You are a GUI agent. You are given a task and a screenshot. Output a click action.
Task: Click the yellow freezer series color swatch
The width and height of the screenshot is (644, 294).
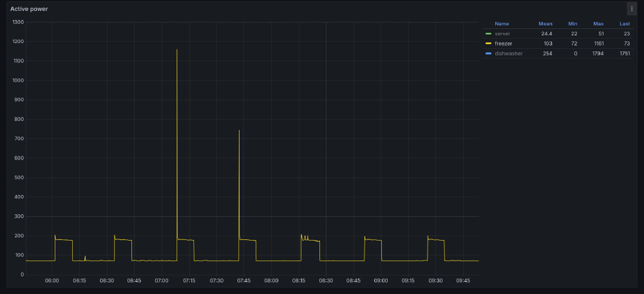488,43
